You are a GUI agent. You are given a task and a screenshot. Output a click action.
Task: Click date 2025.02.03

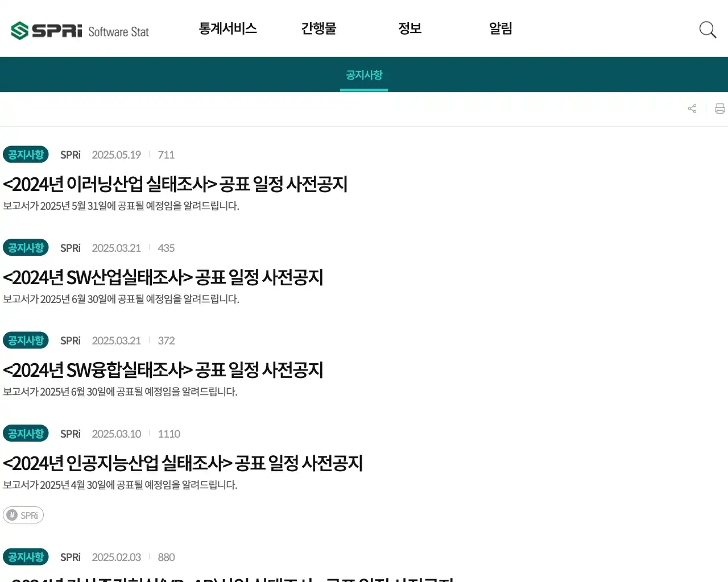coord(117,557)
